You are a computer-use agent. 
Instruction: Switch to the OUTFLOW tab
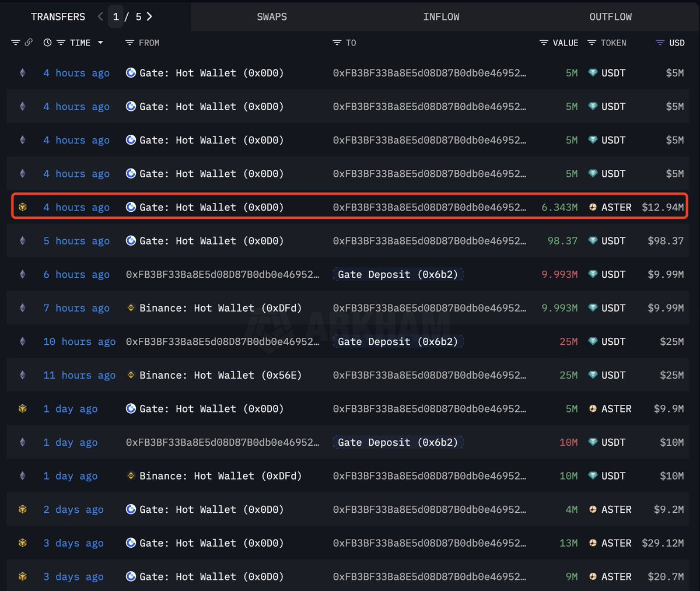coord(610,17)
